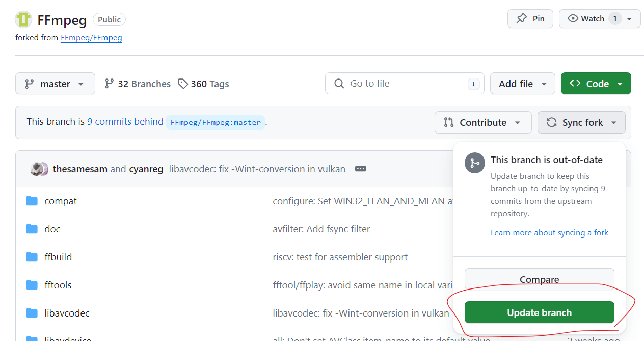This screenshot has height=341, width=644.
Task: Click the pin icon in Pin button
Action: [x=521, y=19]
